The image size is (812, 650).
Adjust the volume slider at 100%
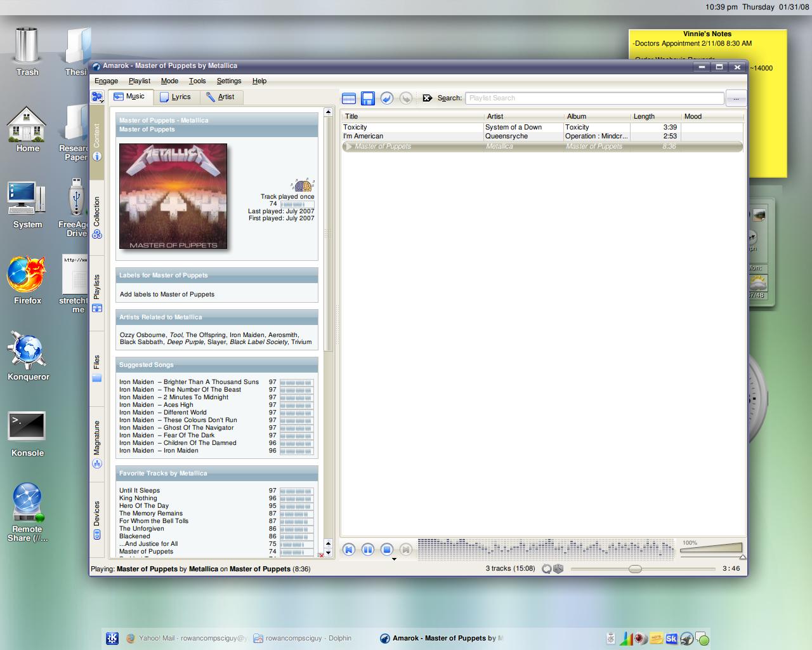pyautogui.click(x=712, y=548)
